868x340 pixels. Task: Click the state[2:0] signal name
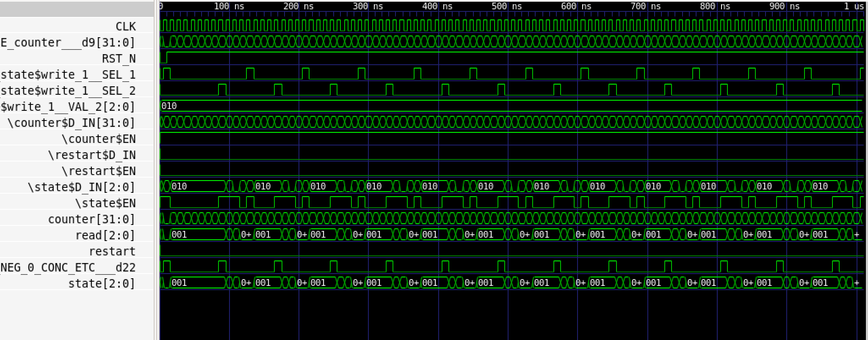(102, 284)
